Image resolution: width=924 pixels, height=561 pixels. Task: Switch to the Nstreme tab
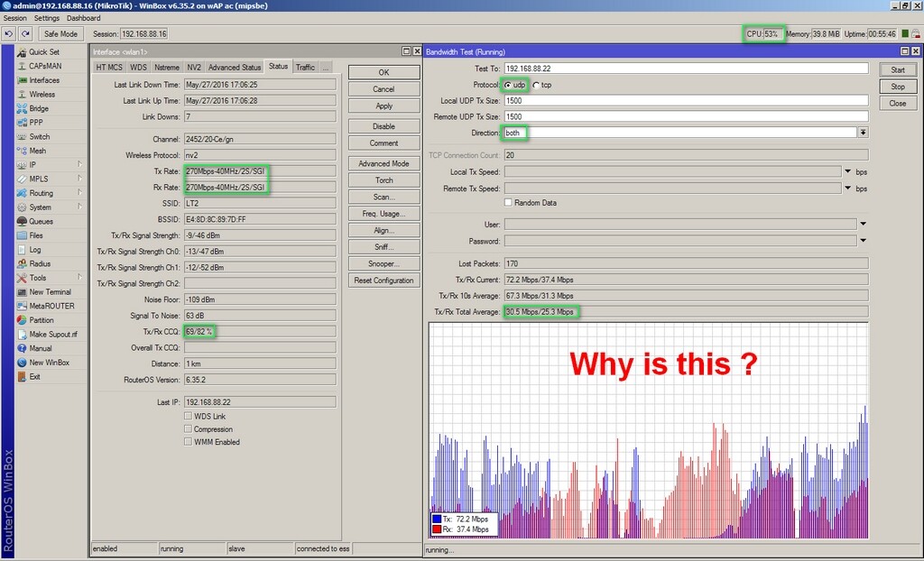point(167,67)
